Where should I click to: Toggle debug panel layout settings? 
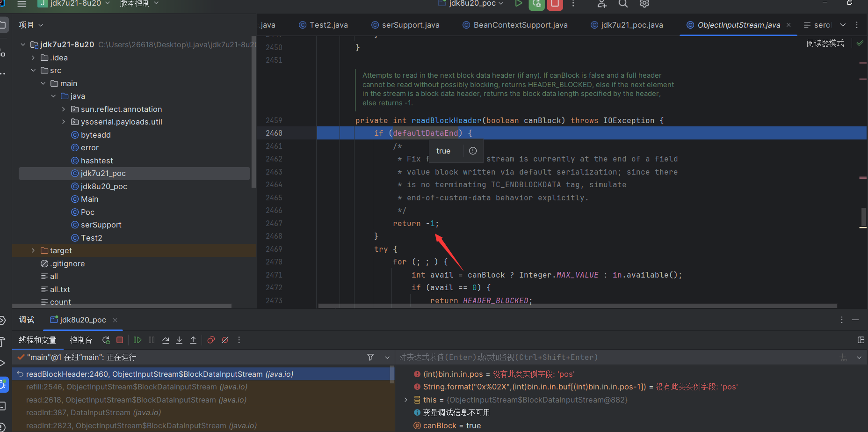pyautogui.click(x=861, y=340)
